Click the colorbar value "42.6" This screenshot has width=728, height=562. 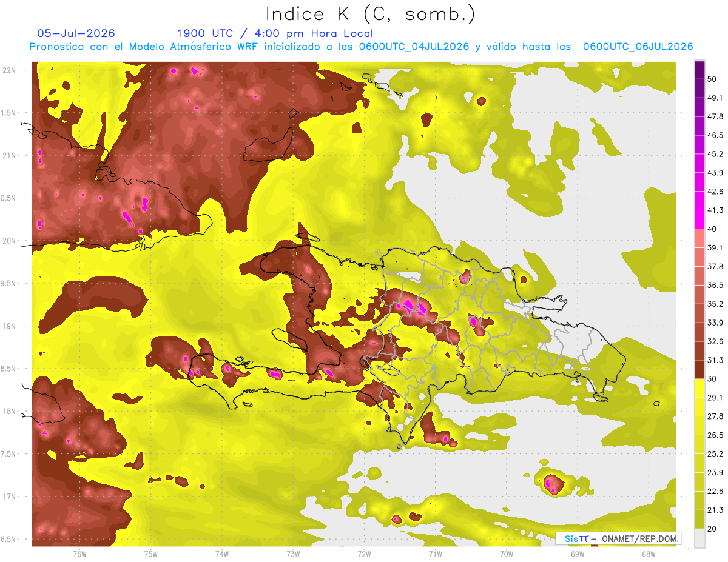pyautogui.click(x=715, y=192)
